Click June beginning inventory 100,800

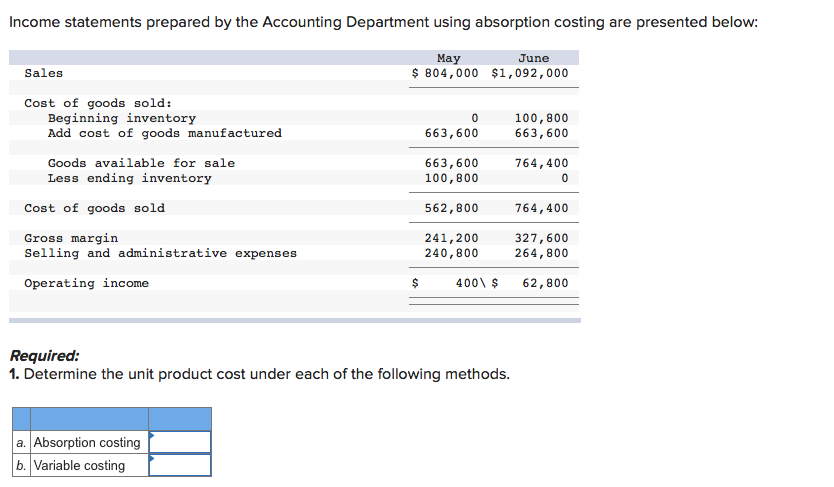coord(541,118)
